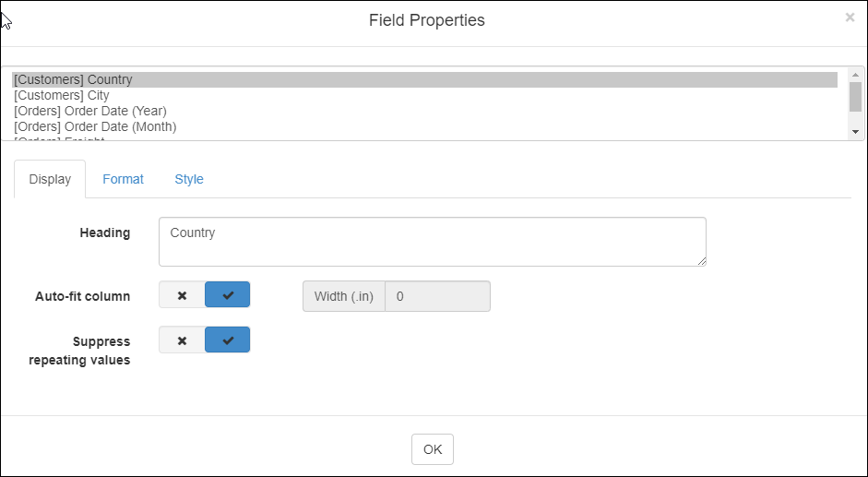Screen dimensions: 868x477
Task: Click the checkmark icon for Auto-fit column
Action: [228, 295]
